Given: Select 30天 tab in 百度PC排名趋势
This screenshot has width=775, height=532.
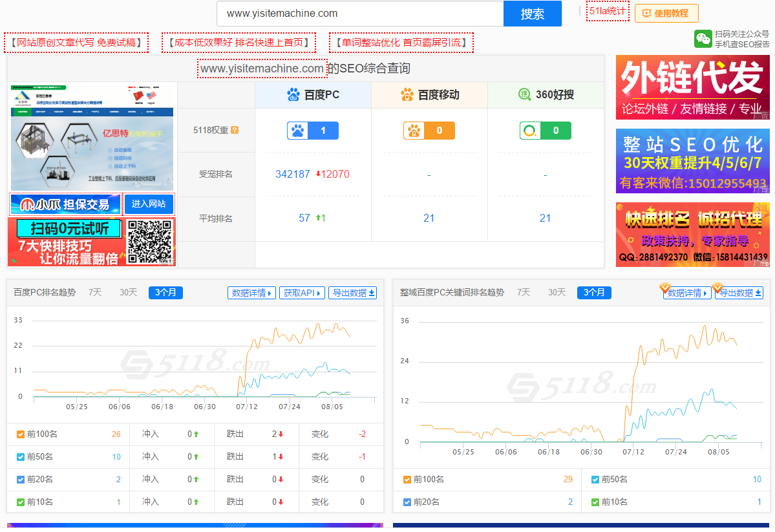Looking at the screenshot, I should (x=128, y=293).
